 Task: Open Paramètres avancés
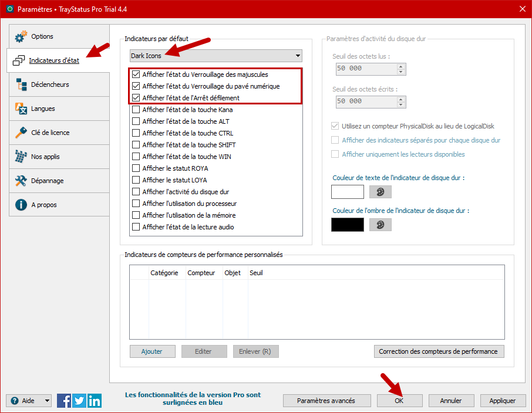(326, 401)
